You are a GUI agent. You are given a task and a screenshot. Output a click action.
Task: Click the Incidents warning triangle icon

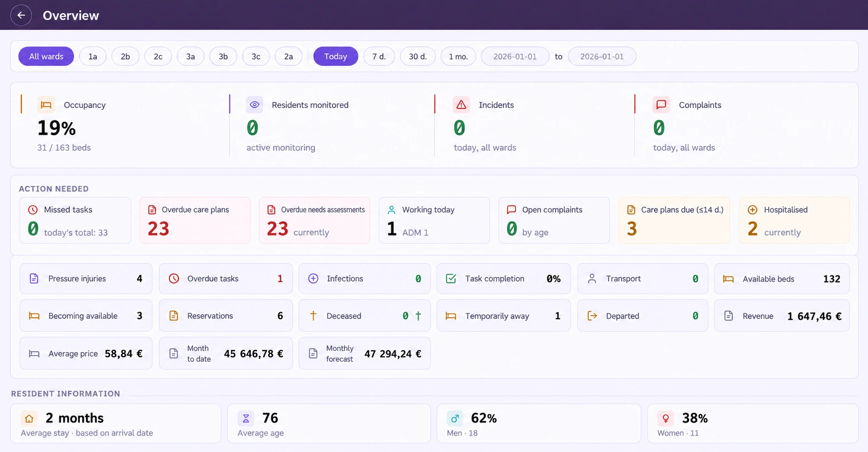(461, 105)
